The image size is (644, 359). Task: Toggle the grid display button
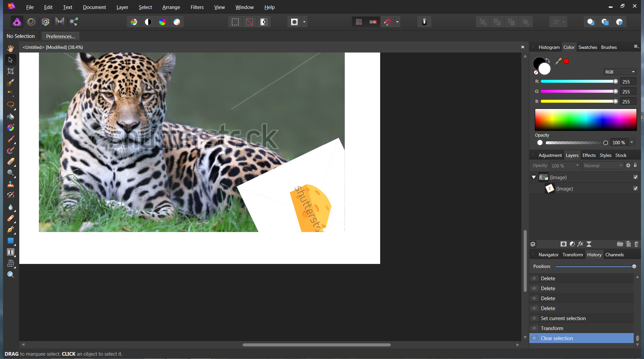point(359,22)
